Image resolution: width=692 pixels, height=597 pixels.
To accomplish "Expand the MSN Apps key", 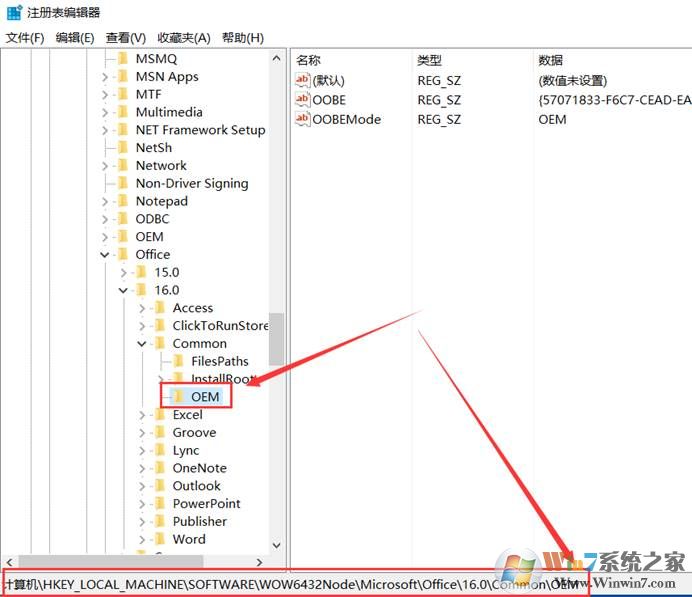I will [105, 77].
